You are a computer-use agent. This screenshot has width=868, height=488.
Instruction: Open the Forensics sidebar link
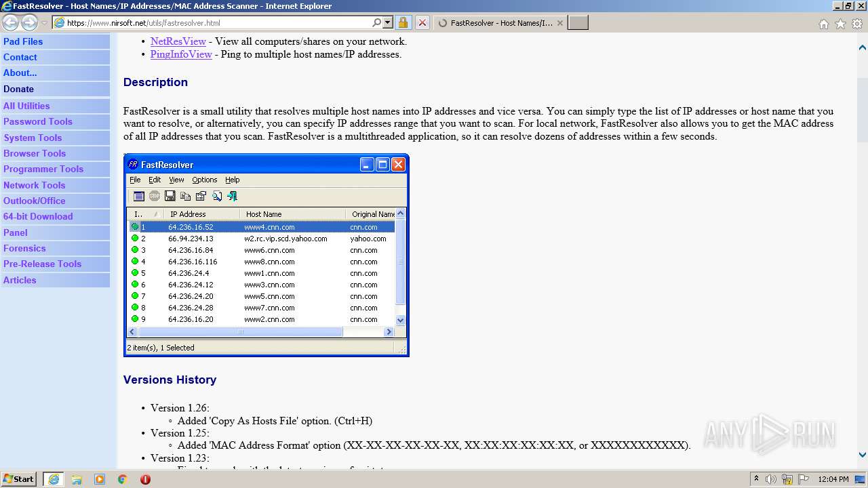24,248
